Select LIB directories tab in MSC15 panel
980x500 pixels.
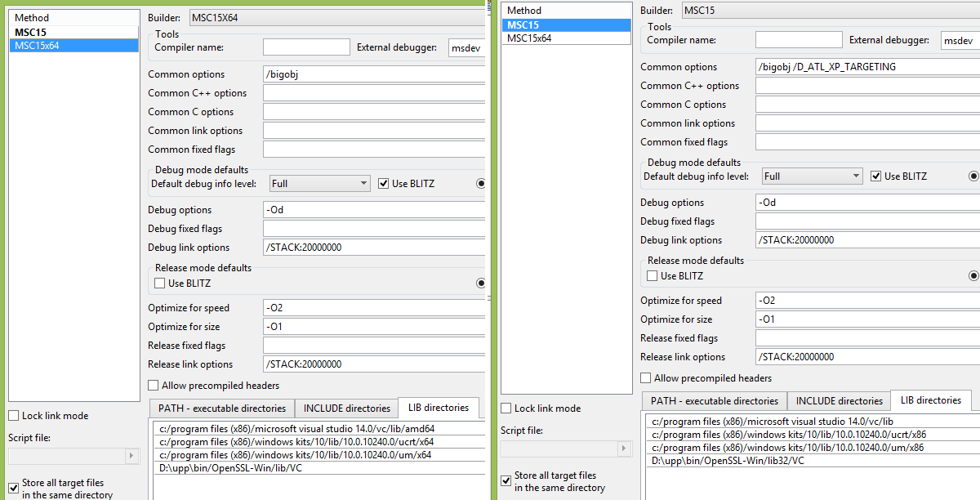(x=930, y=400)
